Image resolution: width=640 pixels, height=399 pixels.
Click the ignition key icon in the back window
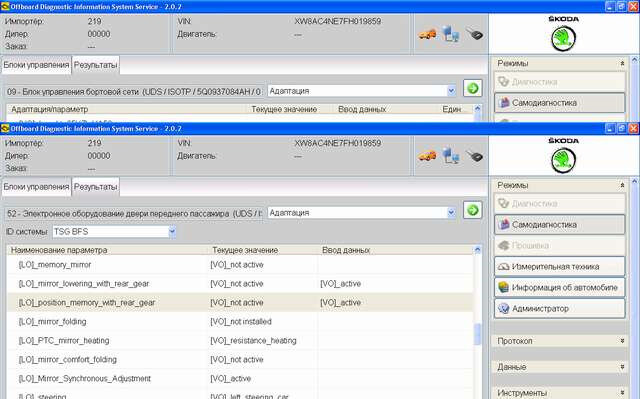tap(474, 34)
